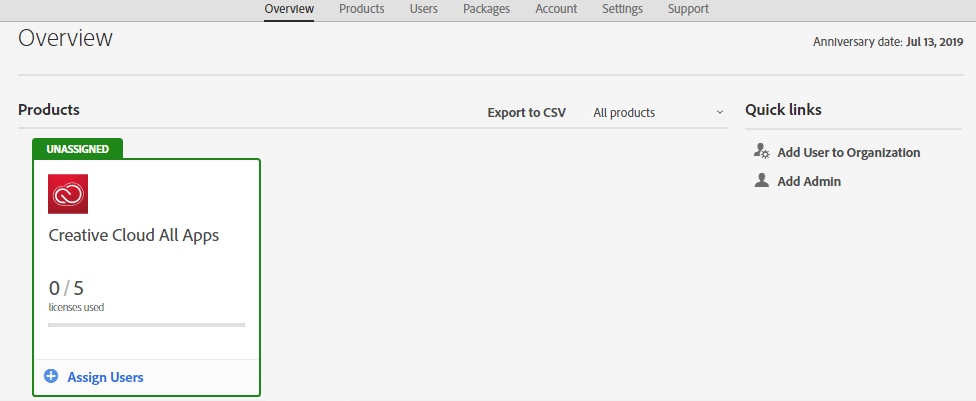Screen dimensions: 976x401
Task: Click the person icon beside Add Admin
Action: tap(761, 181)
